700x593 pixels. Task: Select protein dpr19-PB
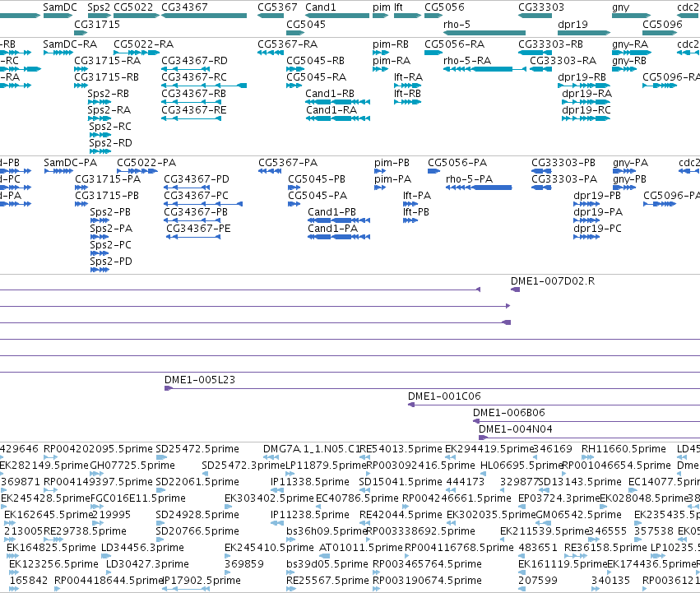click(x=597, y=196)
